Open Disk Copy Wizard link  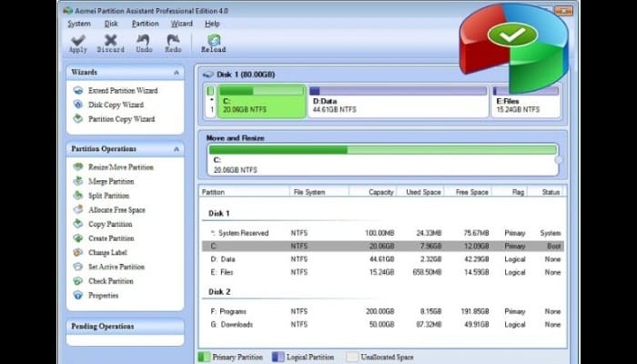point(116,105)
